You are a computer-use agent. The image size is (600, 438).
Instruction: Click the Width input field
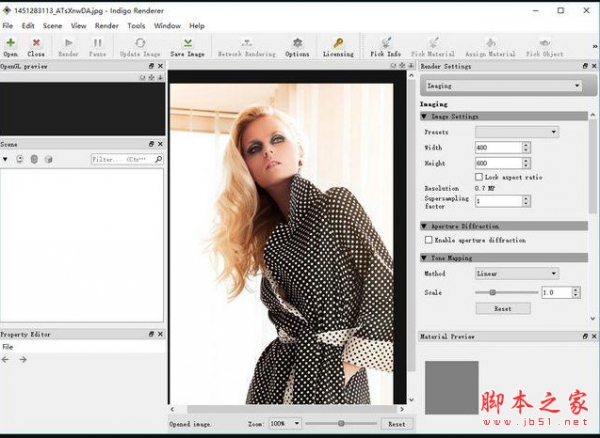coord(498,147)
